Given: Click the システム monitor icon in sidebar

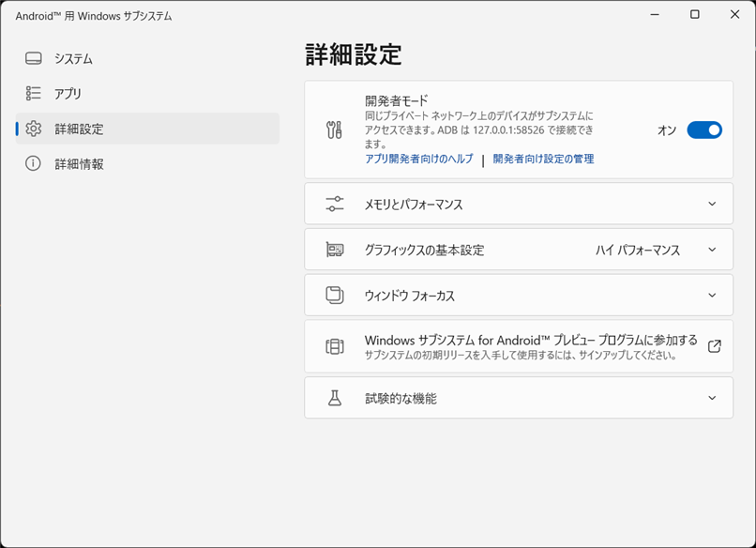Looking at the screenshot, I should click(x=33, y=58).
